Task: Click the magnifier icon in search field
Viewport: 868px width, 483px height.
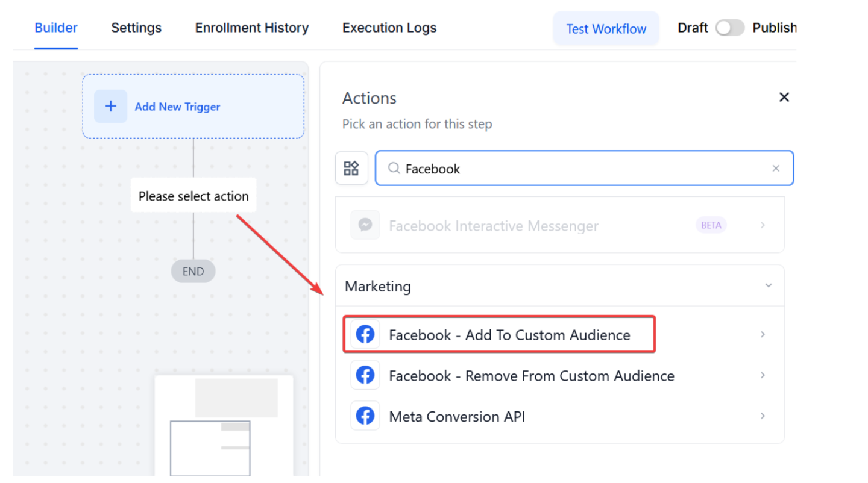Action: point(394,169)
